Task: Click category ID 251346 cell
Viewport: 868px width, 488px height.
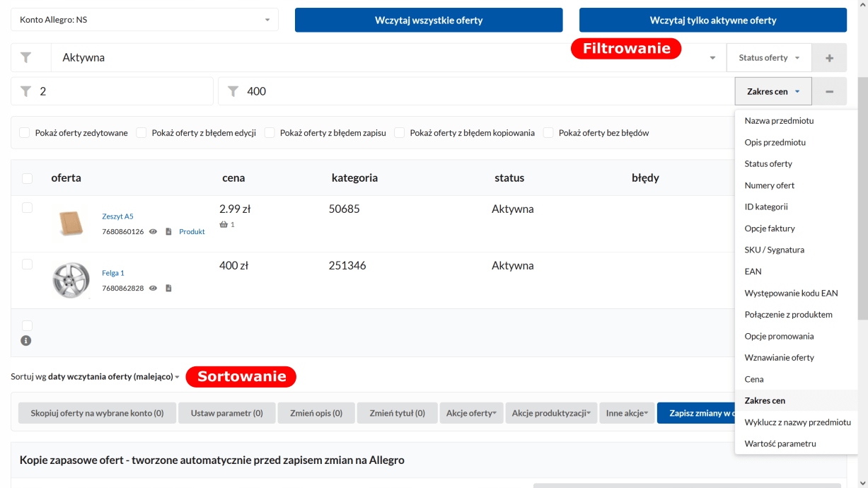Action: (347, 266)
